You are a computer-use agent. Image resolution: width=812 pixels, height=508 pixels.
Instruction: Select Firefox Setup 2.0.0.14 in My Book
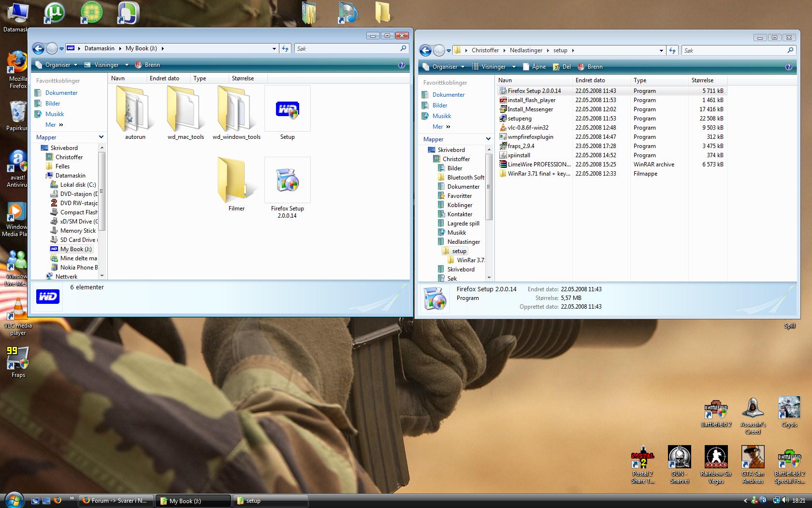pos(287,188)
